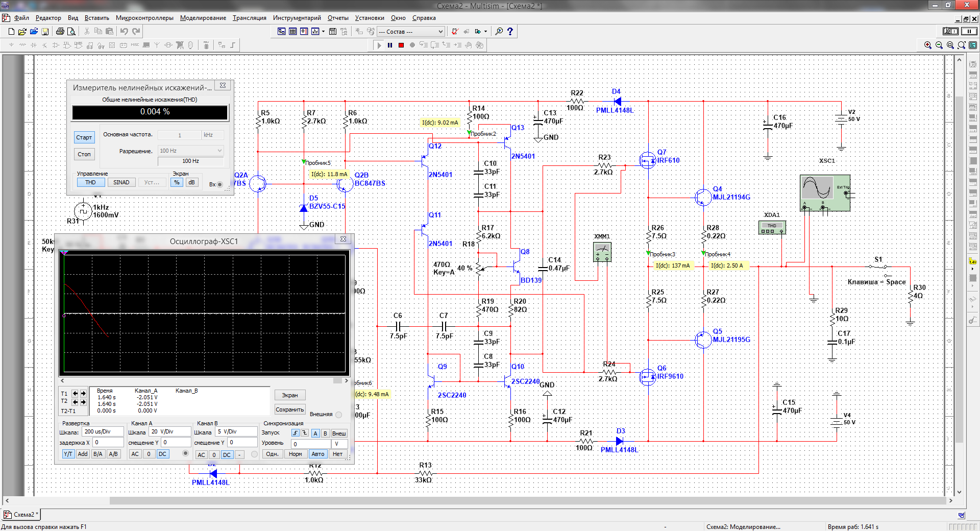The height and width of the screenshot is (531, 980).
Task: Switch Channel A coupling to AC
Action: pos(135,454)
